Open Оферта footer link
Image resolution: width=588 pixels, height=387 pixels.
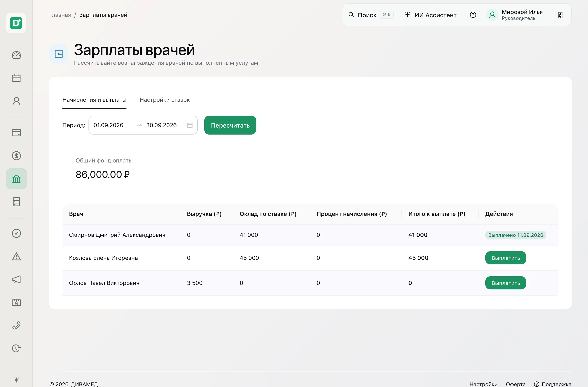point(516,384)
